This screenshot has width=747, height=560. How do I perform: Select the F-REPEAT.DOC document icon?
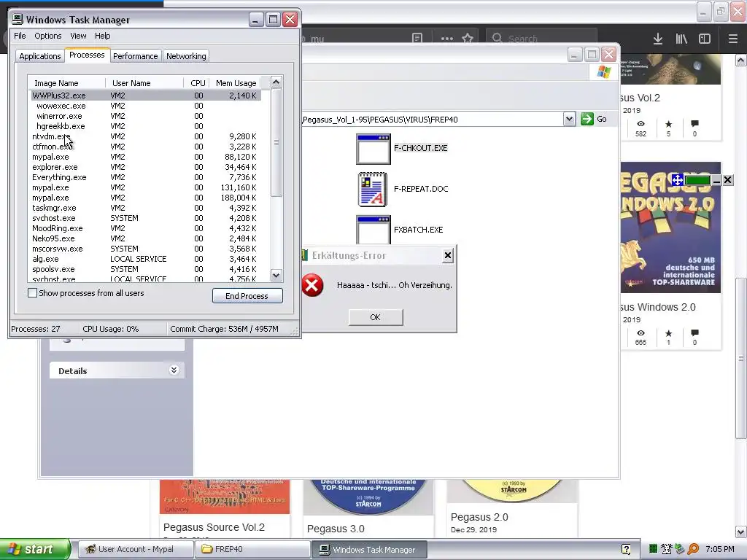pyautogui.click(x=373, y=189)
